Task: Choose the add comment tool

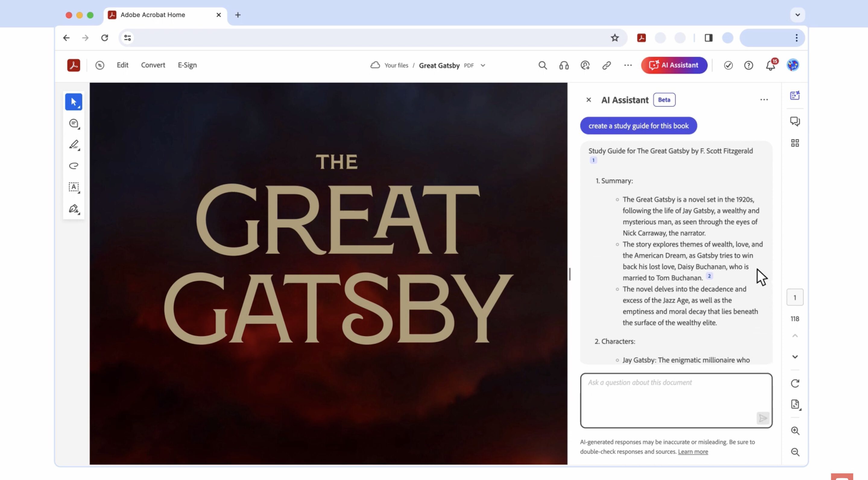Action: pos(74,123)
